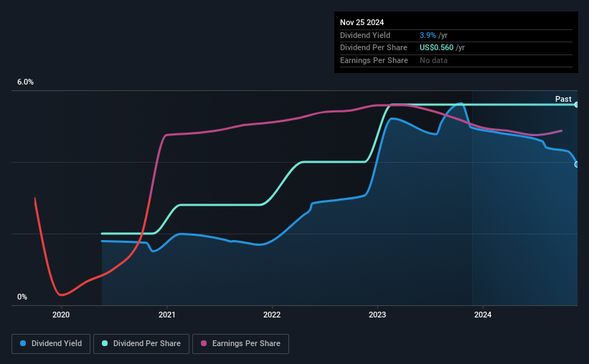The width and height of the screenshot is (589, 364).
Task: Click the 2022 x-axis label
Action: [272, 315]
